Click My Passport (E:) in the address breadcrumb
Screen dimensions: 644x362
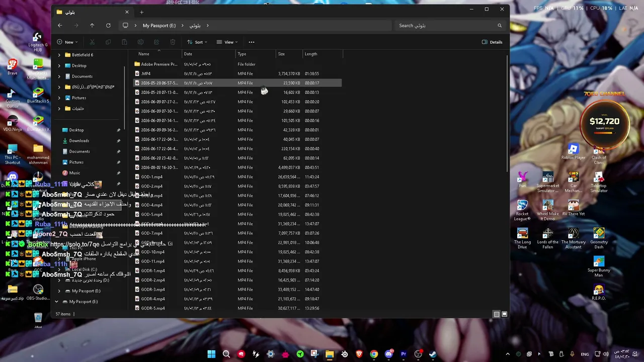coord(159,26)
